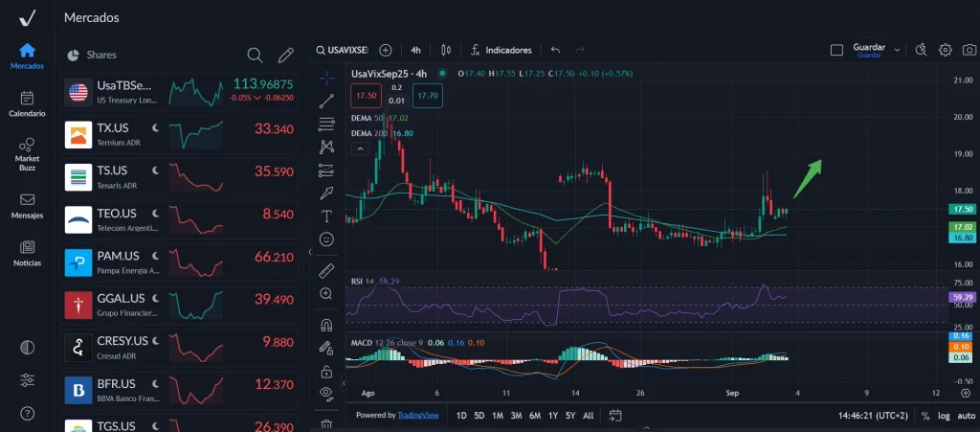Select the Fibonacci retracement tool
The image size is (980, 432).
click(x=326, y=124)
